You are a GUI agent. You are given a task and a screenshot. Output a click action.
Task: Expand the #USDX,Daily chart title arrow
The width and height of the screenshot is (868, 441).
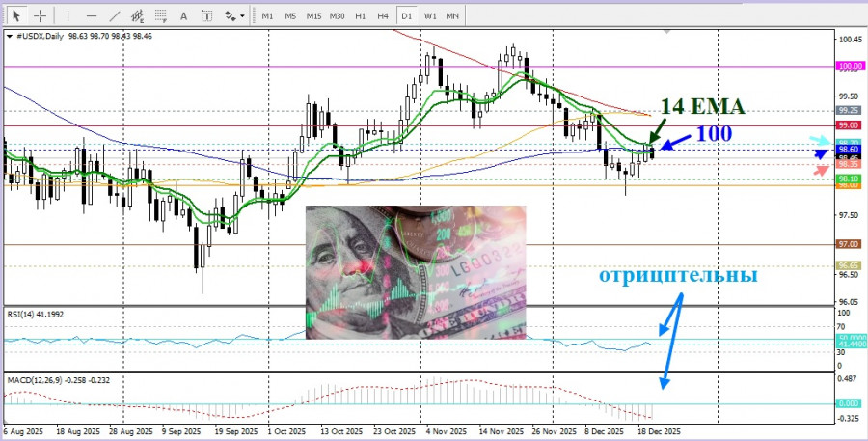[10, 35]
